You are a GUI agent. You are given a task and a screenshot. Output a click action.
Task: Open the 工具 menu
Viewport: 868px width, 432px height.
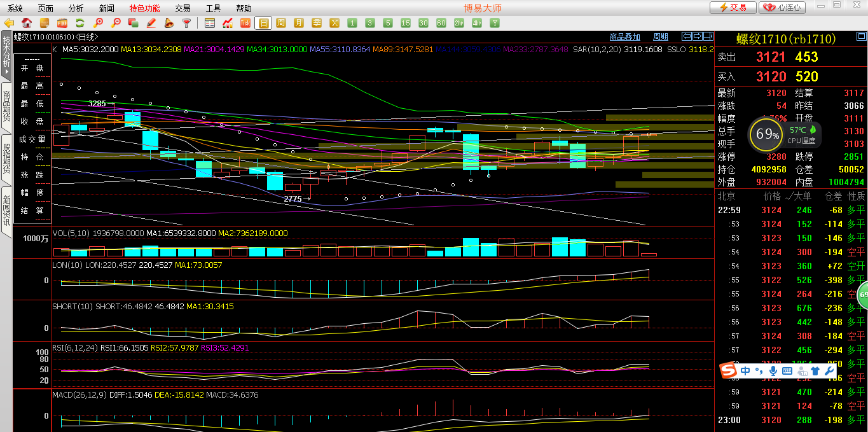[x=213, y=8]
